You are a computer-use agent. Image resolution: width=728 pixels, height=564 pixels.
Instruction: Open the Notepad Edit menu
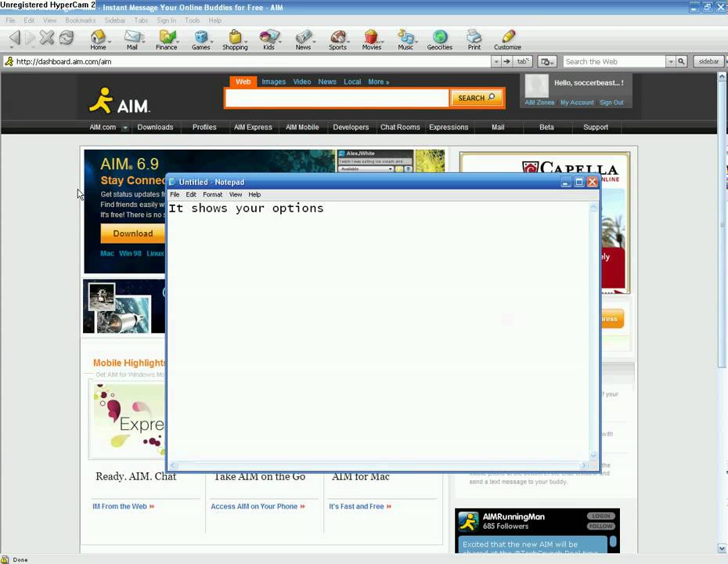click(x=191, y=195)
